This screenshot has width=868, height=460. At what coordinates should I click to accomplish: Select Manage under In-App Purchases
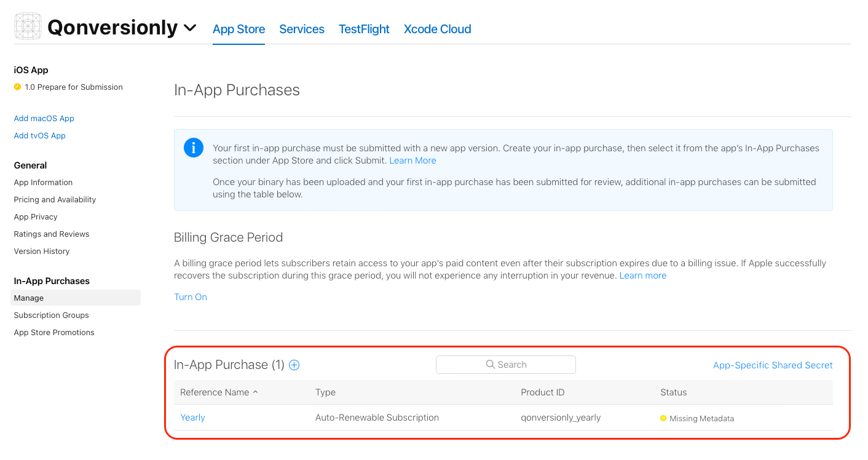76,298
